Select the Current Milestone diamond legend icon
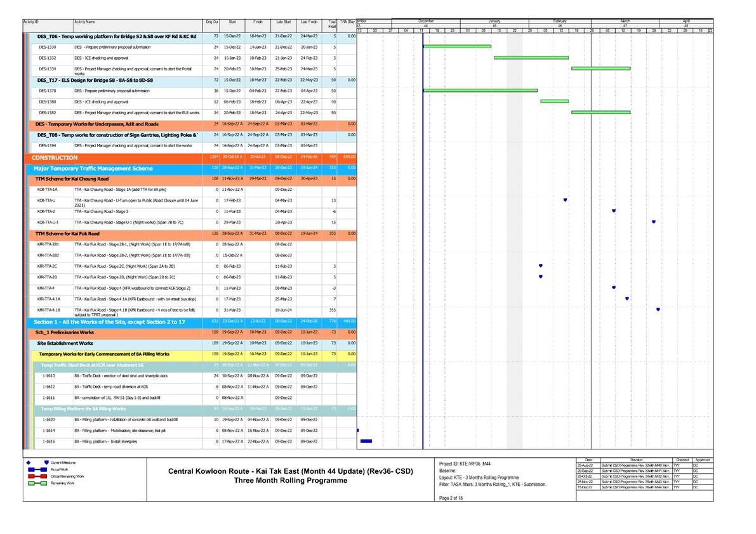This screenshot has height=534, width=756. [x=29, y=463]
